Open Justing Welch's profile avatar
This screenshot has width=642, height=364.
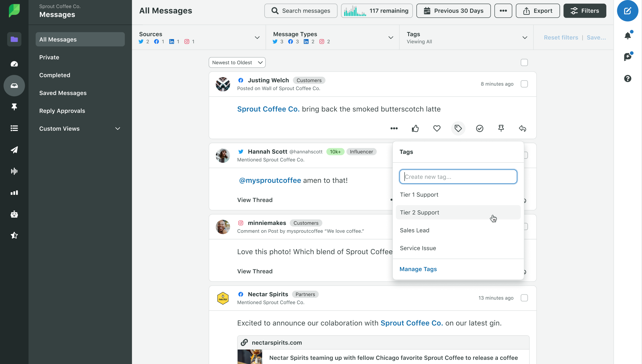point(223,84)
